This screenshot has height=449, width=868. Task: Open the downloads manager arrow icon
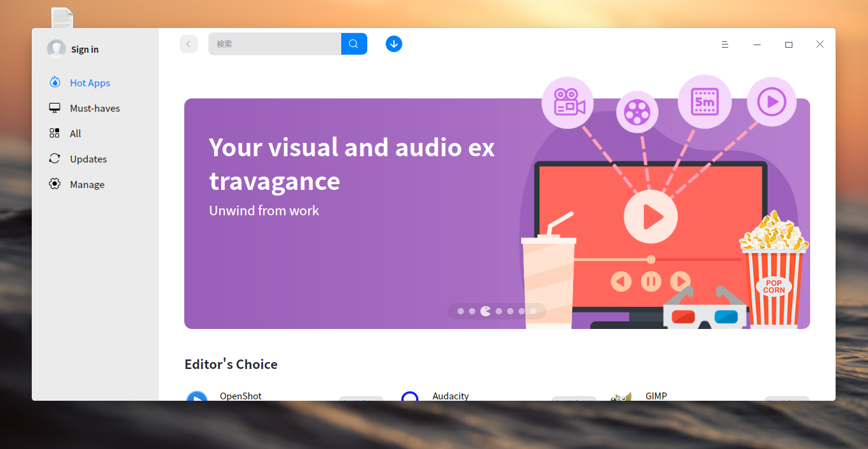pos(394,44)
